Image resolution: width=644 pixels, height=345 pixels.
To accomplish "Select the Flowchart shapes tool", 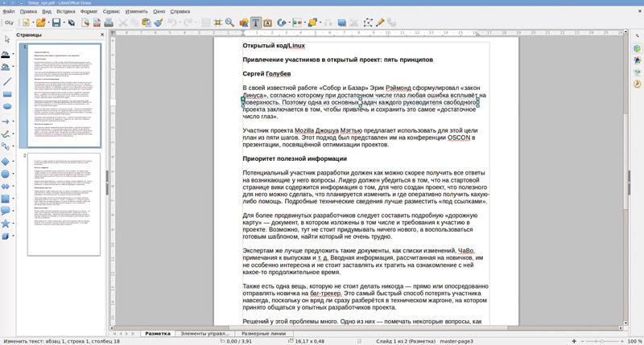I will pyautogui.click(x=6, y=199).
